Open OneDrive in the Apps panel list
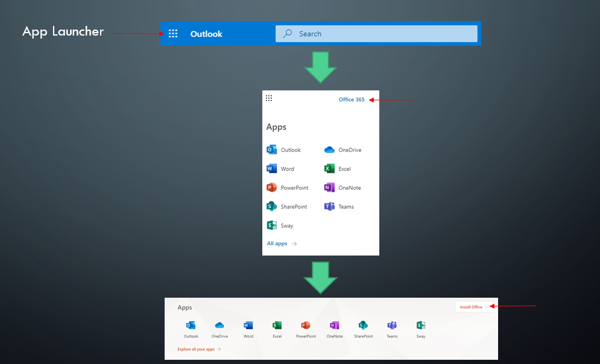The height and width of the screenshot is (364, 600). point(343,150)
